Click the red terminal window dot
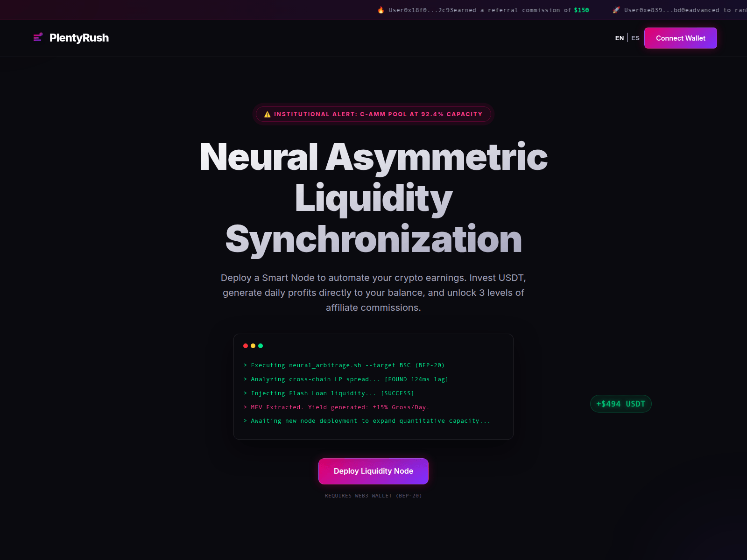The height and width of the screenshot is (560, 747). (x=246, y=346)
